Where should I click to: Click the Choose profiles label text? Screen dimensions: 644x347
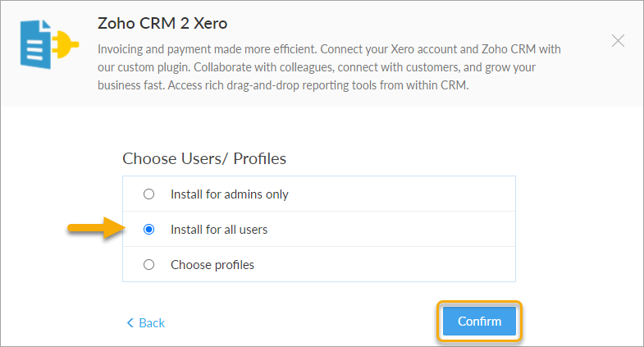pos(212,265)
